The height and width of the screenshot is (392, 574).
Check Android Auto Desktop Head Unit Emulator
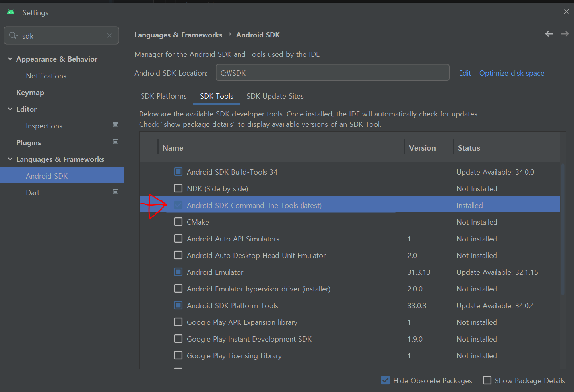[178, 255]
